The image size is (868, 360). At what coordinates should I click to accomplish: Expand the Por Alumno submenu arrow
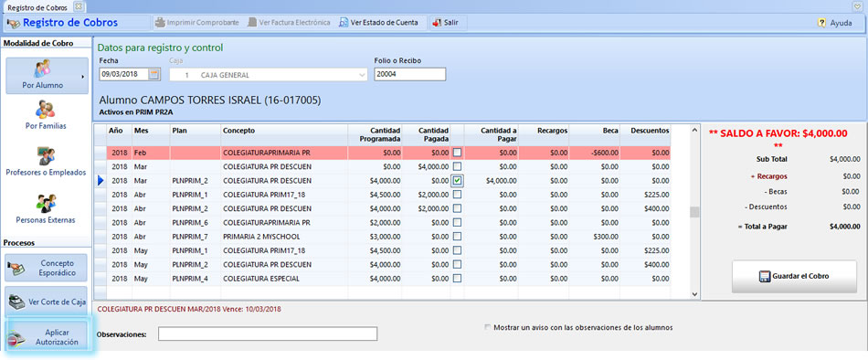click(82, 77)
